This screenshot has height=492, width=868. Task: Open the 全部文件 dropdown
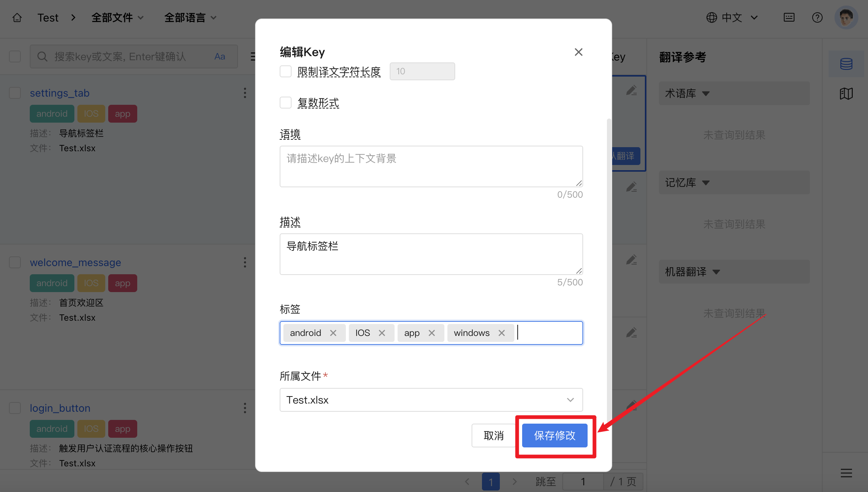click(118, 17)
